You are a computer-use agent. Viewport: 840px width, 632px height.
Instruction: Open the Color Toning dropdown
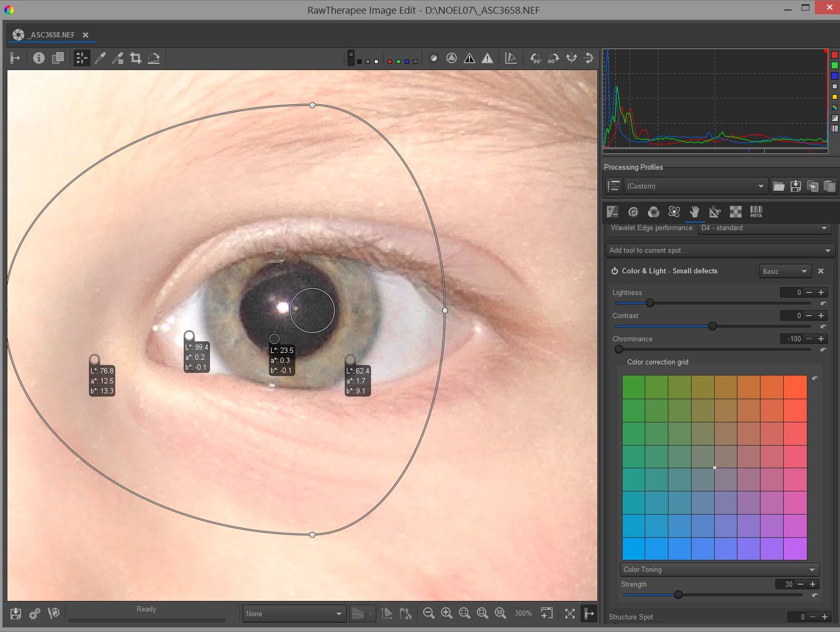click(719, 569)
